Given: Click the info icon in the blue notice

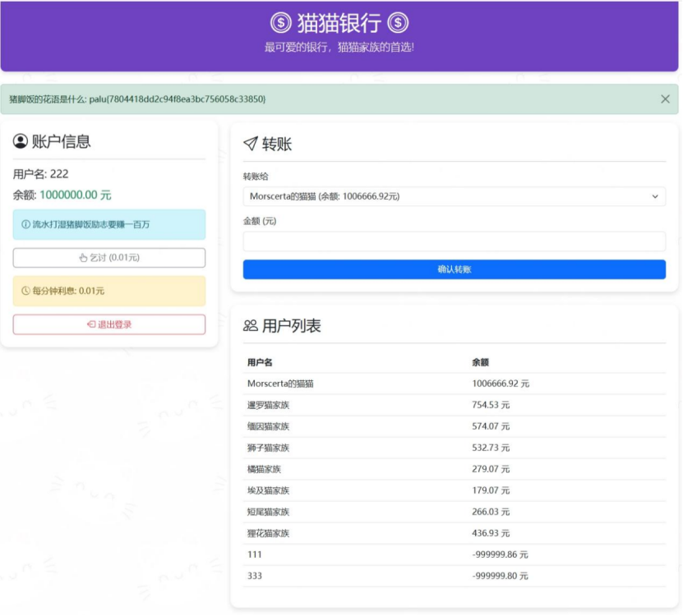Looking at the screenshot, I should 25,224.
